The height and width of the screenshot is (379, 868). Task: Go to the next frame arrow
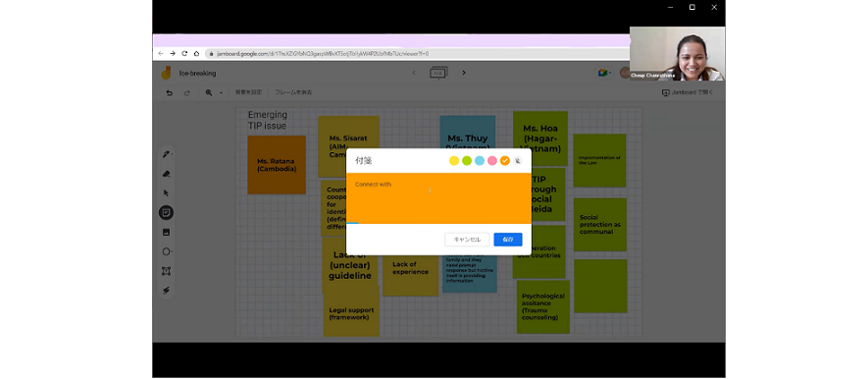(x=464, y=73)
